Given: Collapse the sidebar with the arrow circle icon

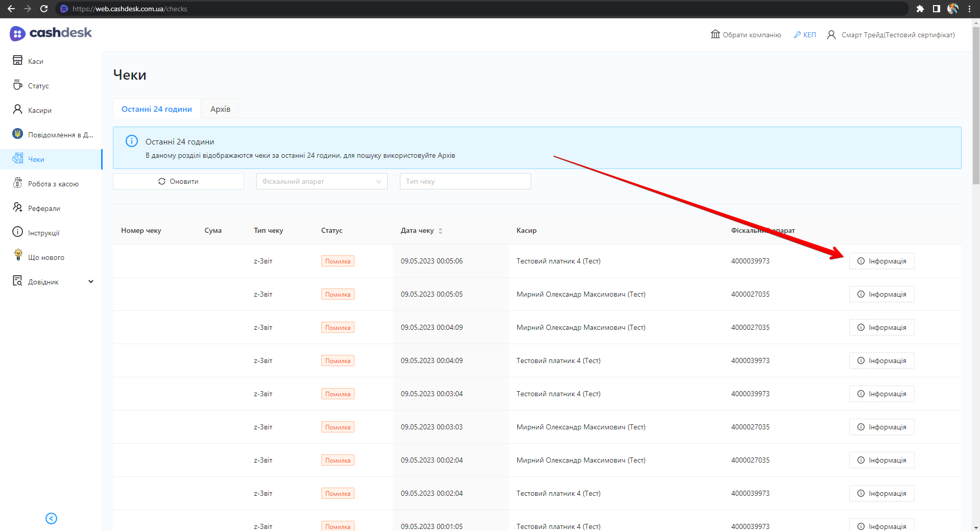Looking at the screenshot, I should pos(51,518).
